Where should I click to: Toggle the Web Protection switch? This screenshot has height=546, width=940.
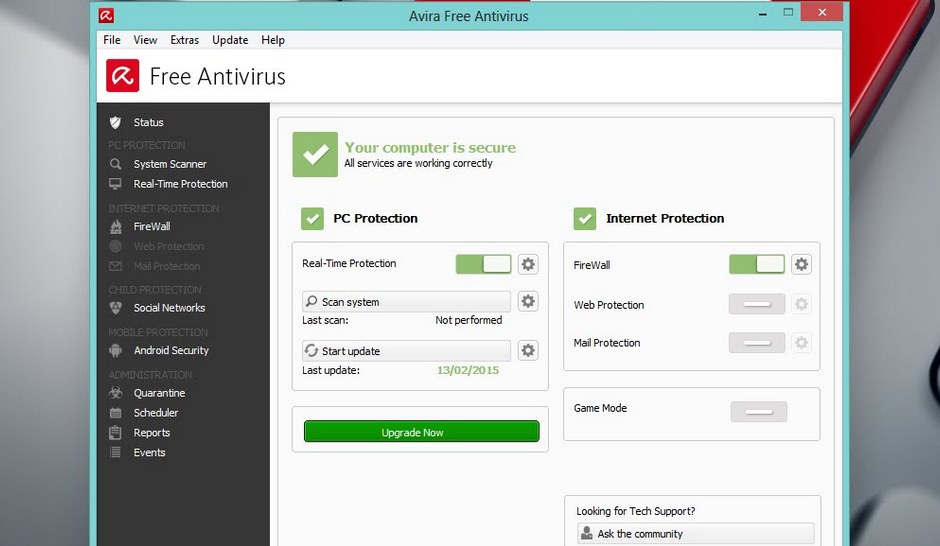tap(757, 304)
